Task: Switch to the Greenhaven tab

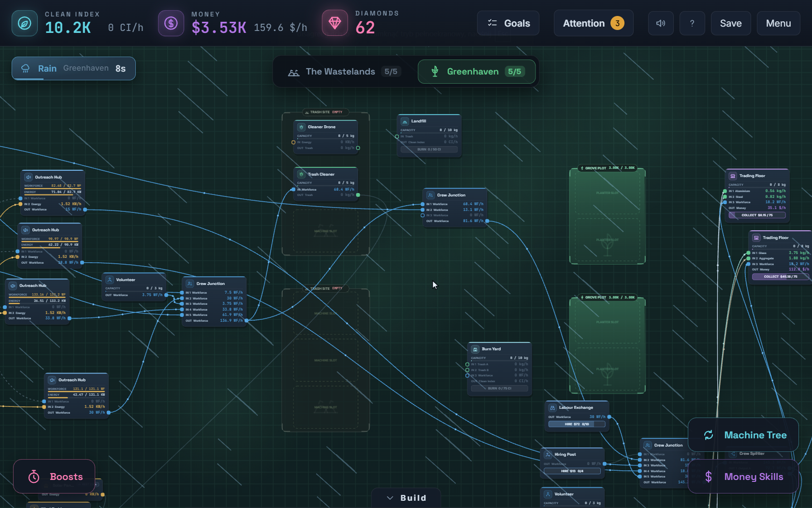Action: coord(477,72)
